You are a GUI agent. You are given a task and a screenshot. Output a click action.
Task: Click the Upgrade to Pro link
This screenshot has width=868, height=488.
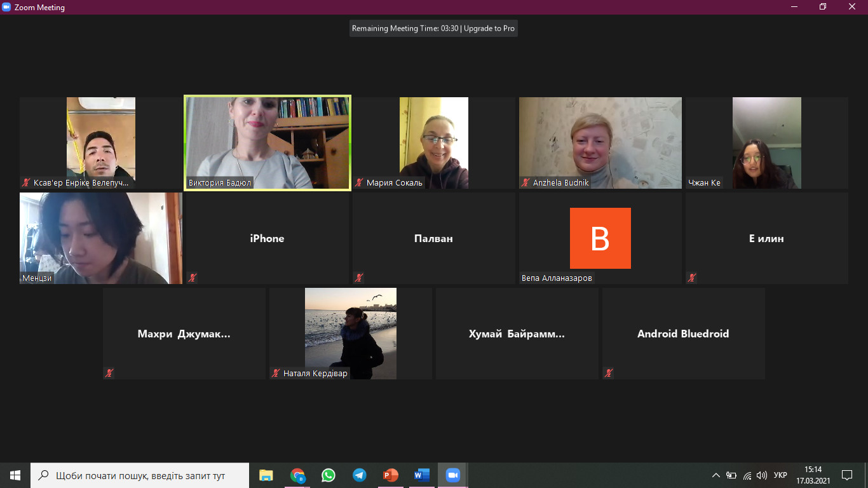pyautogui.click(x=489, y=29)
